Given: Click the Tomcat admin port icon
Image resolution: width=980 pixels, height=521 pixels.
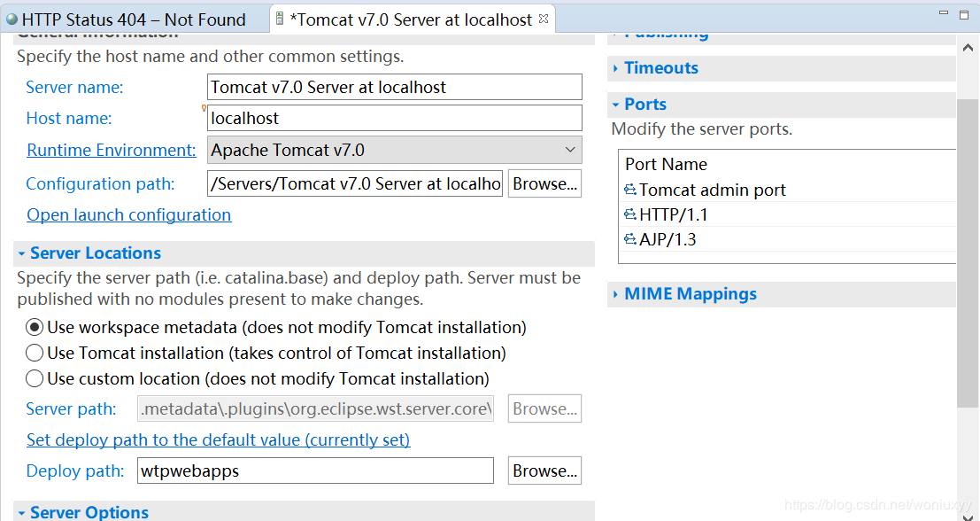Looking at the screenshot, I should click(630, 190).
